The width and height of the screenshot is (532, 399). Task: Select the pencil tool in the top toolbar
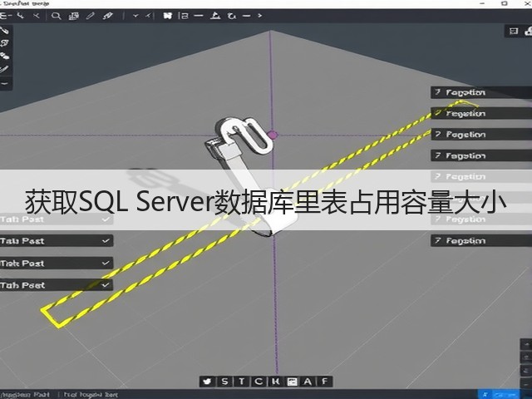(x=91, y=16)
